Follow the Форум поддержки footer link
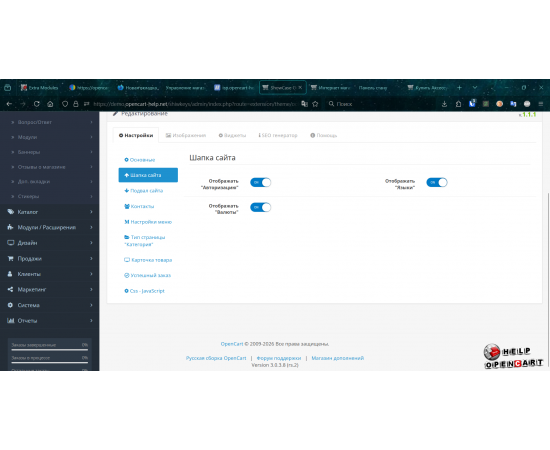The height and width of the screenshot is (450, 550). pos(279,358)
